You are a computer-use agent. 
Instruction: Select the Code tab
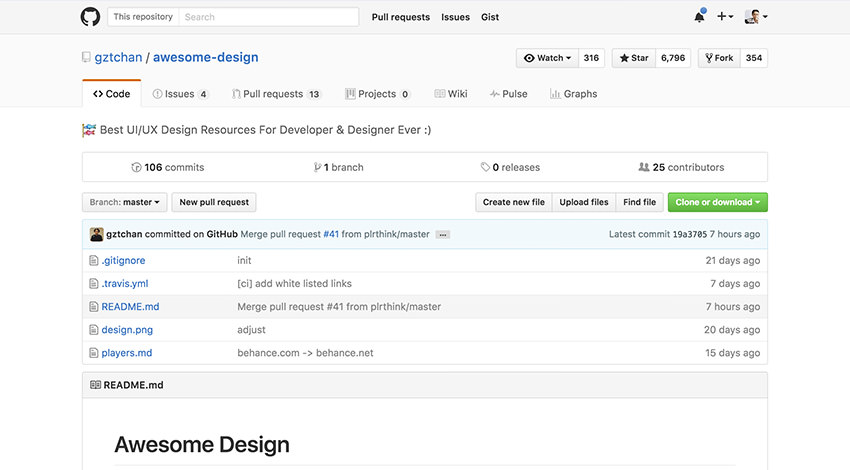pos(112,94)
